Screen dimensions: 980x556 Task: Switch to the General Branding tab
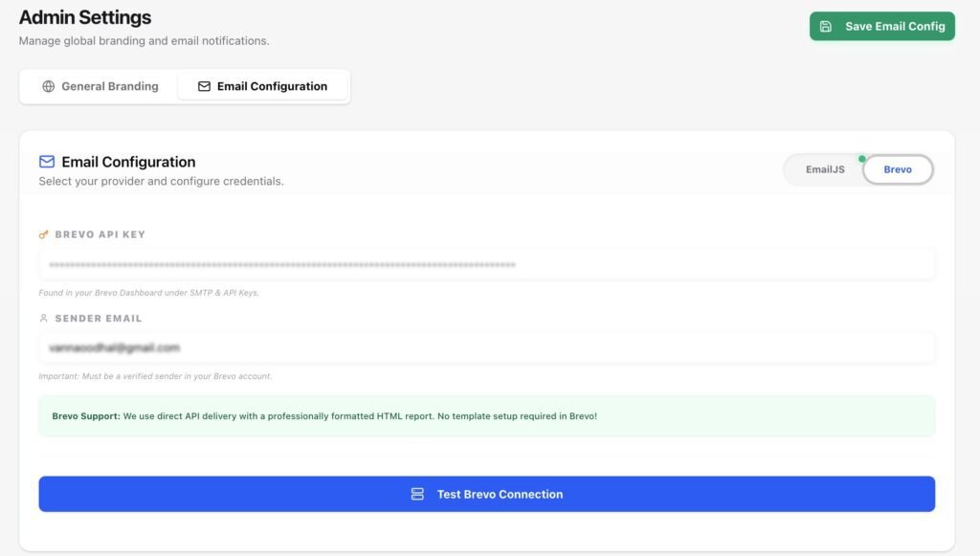point(100,86)
